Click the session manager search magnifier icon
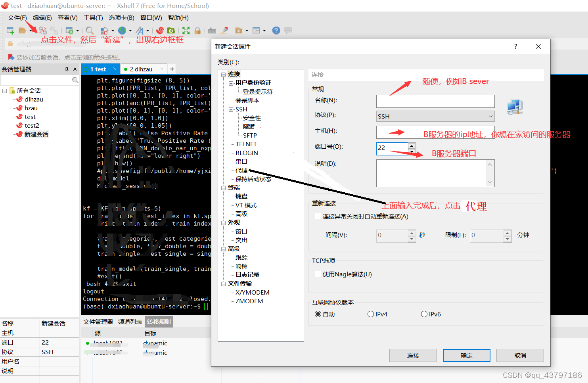 pos(75,80)
